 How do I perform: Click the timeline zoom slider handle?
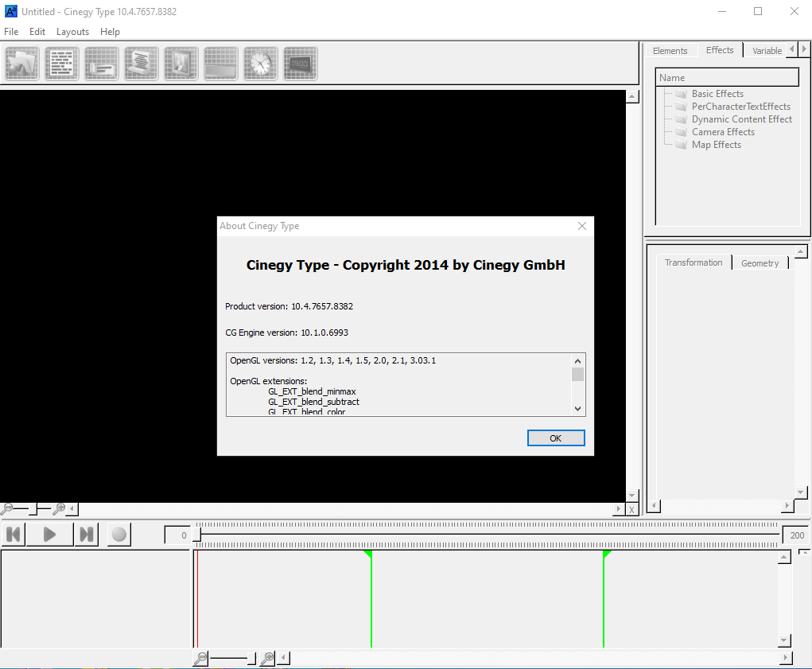tap(251, 658)
